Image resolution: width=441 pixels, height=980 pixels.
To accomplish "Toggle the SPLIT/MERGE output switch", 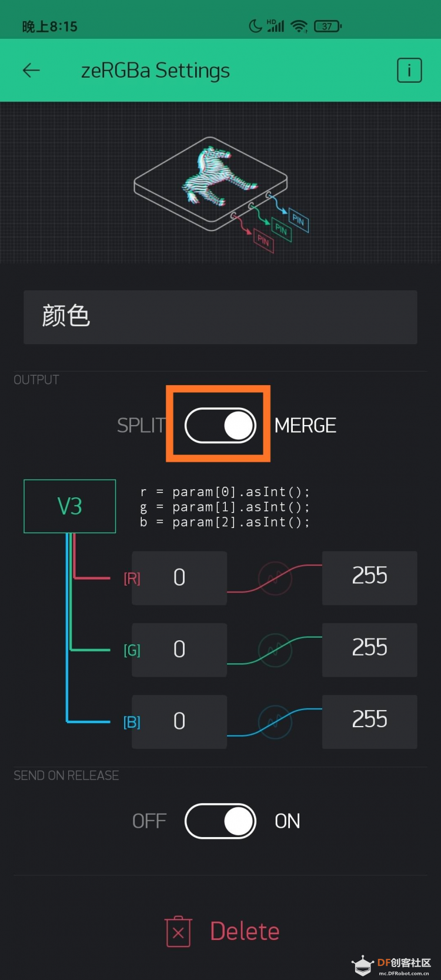I will click(220, 425).
